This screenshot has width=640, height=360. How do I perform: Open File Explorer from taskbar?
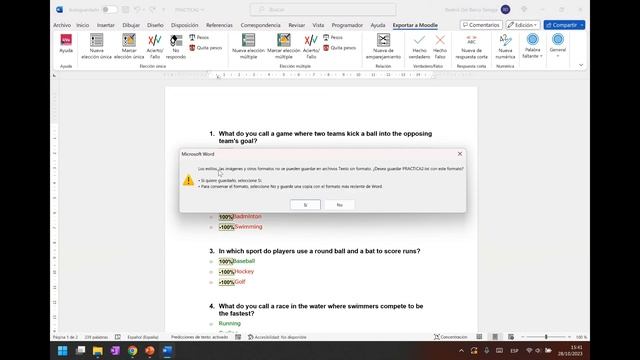(98, 351)
